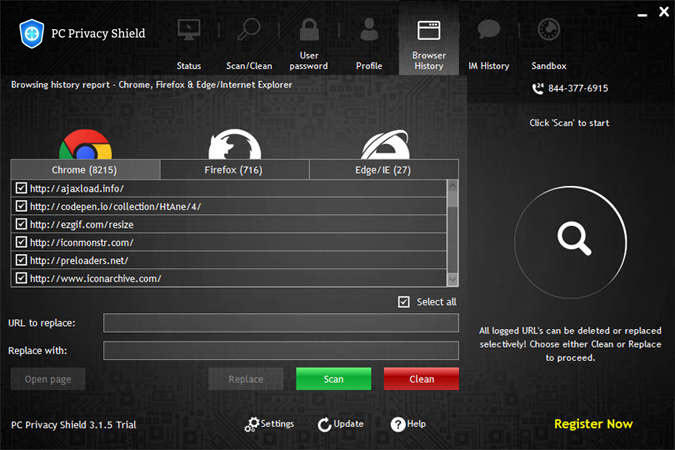
Task: Uncheck the www.iconarchive.com checkbox
Action: pyautogui.click(x=21, y=278)
